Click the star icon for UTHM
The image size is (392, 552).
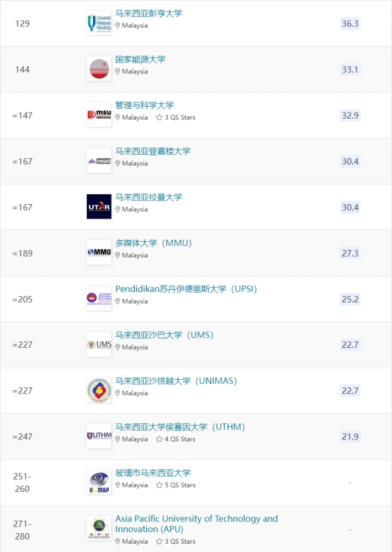coord(159,439)
